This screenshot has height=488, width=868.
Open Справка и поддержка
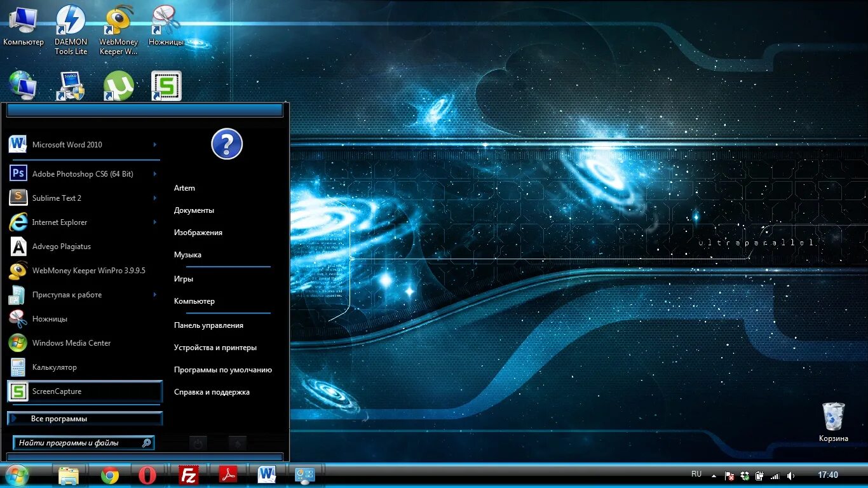(x=212, y=392)
